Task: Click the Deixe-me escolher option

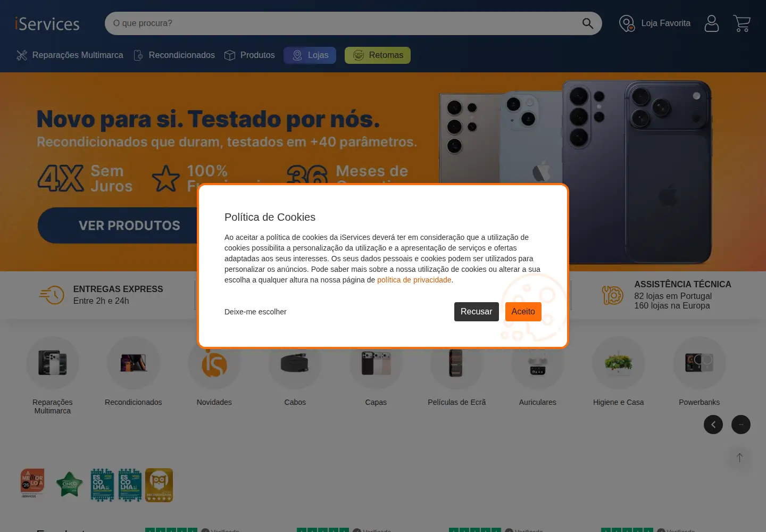Action: click(x=255, y=312)
